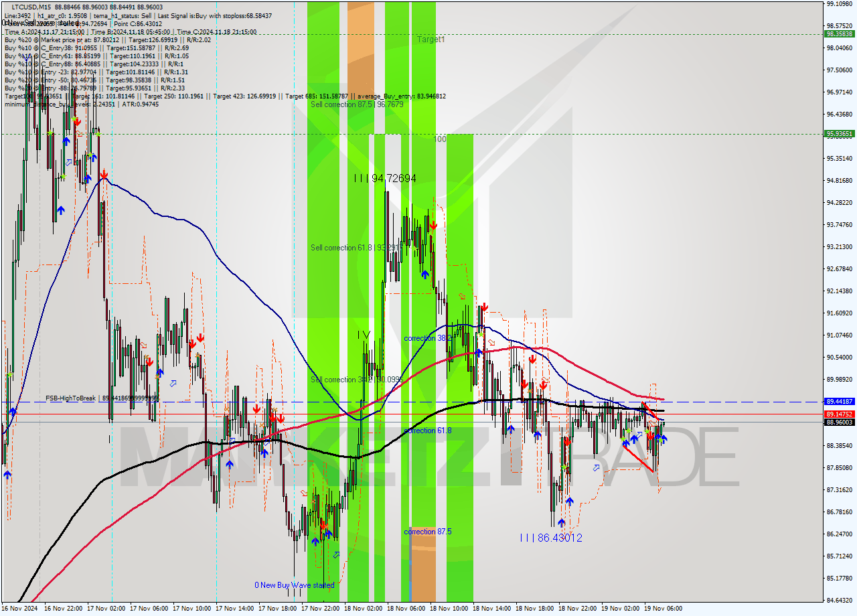Click the blue 89.44187 price marker
Image resolution: width=857 pixels, height=616 pixels.
point(840,402)
